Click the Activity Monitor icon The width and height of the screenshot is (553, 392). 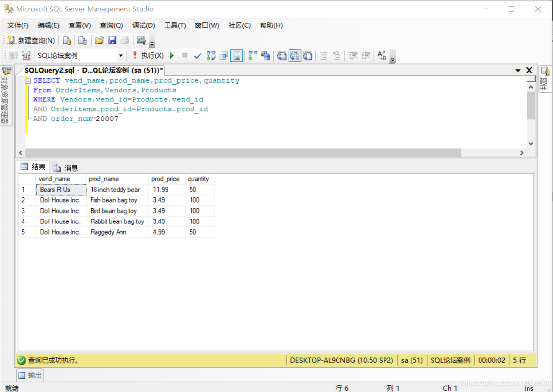tap(141, 40)
